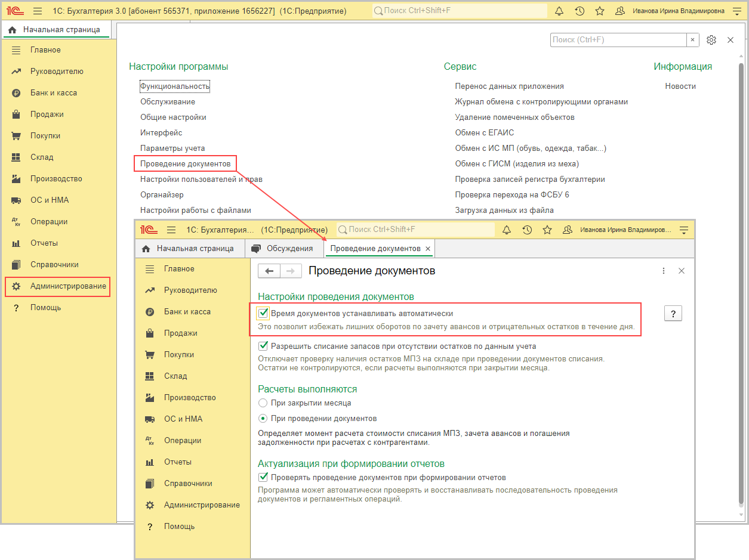This screenshot has width=749, height=560.
Task: Click back arrow on Проведение документов page
Action: pyautogui.click(x=269, y=271)
